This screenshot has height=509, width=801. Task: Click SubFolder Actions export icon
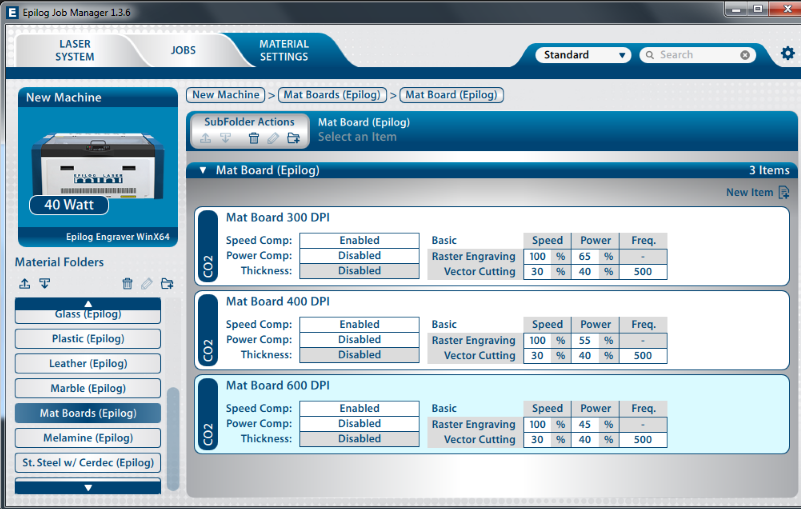205,138
